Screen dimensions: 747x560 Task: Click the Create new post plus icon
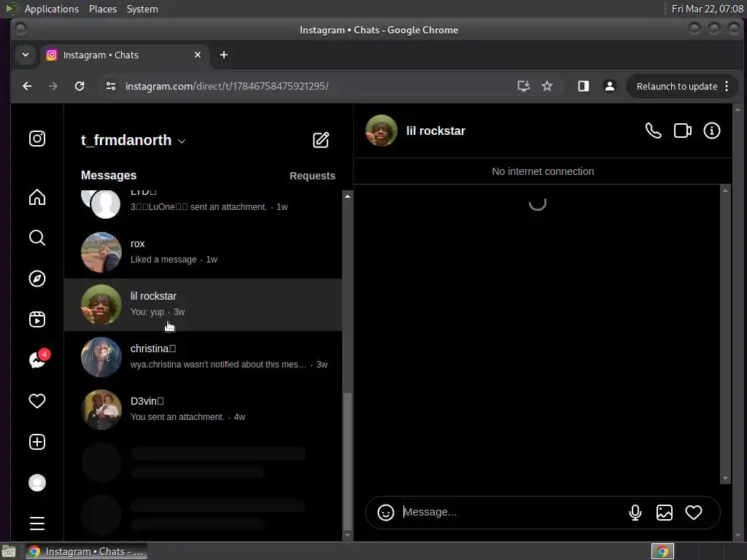tap(37, 442)
